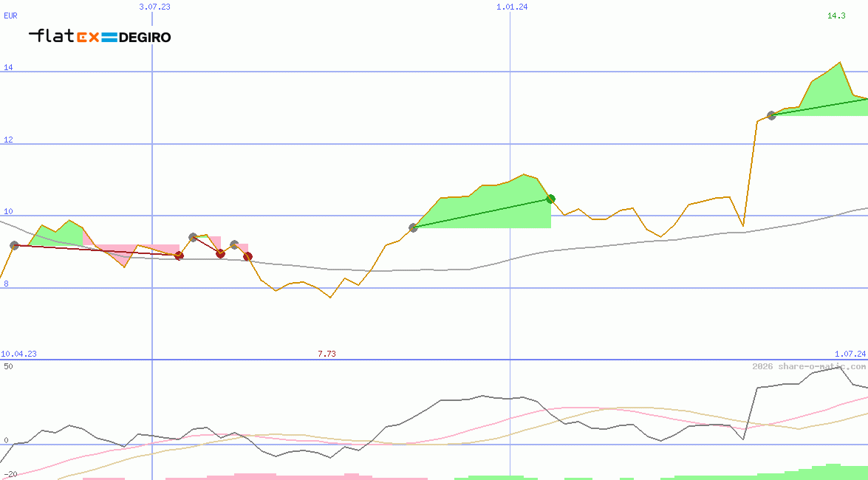Click the red marker ending the long red trend line
The width and height of the screenshot is (868, 480).
pos(179,256)
